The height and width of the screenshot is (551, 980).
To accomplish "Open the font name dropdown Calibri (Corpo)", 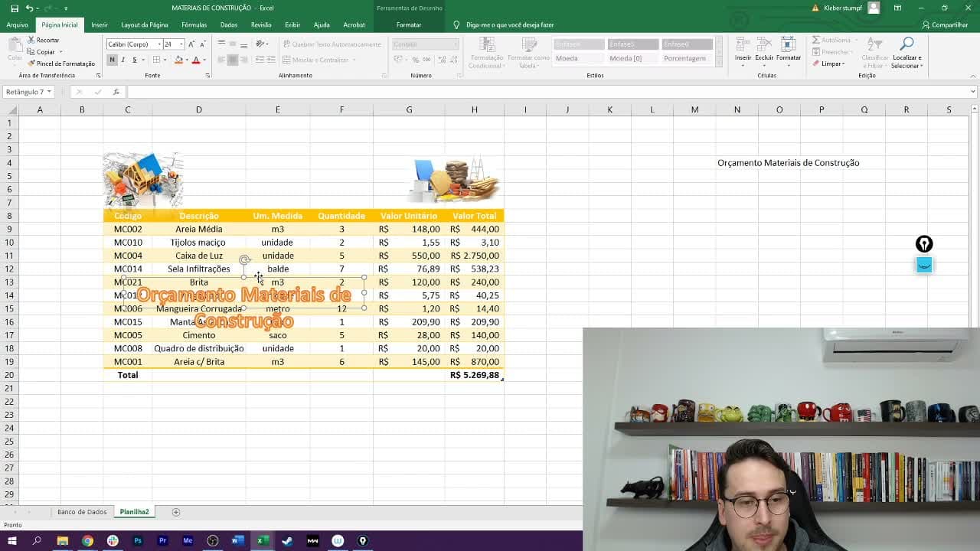I will click(x=158, y=44).
